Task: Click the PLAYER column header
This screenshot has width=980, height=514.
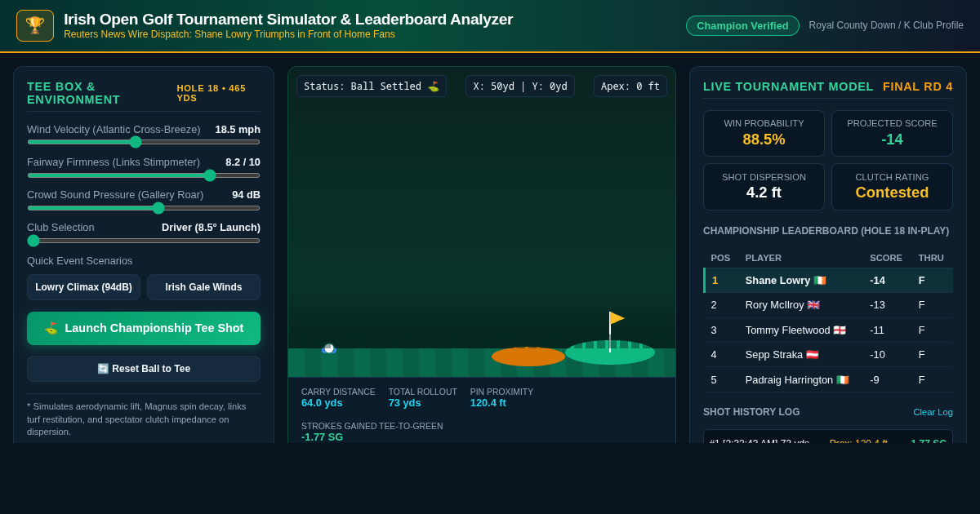Action: pyautogui.click(x=764, y=258)
